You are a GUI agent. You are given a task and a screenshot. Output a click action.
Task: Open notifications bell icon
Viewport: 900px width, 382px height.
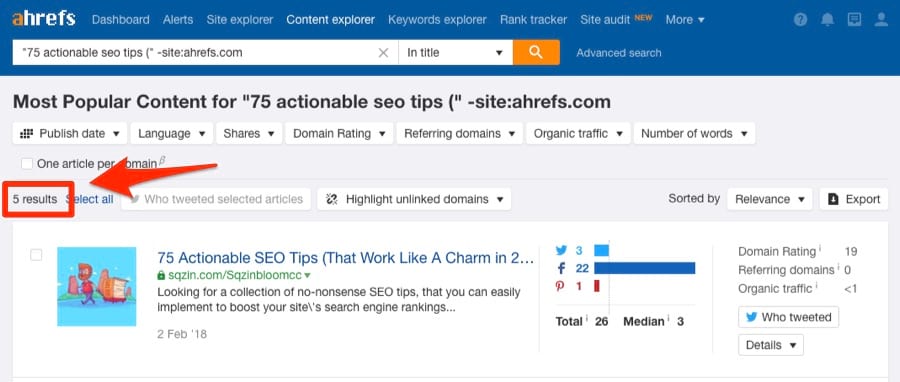click(x=827, y=20)
